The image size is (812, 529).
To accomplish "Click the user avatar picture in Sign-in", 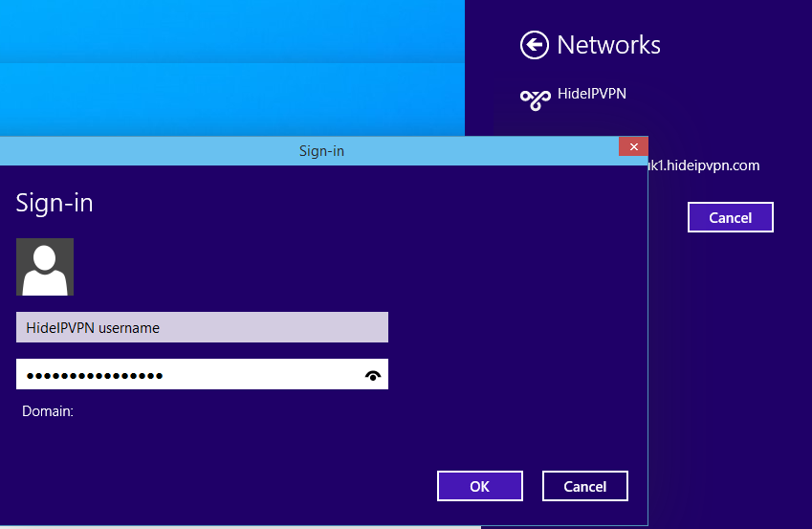I will pyautogui.click(x=45, y=267).
